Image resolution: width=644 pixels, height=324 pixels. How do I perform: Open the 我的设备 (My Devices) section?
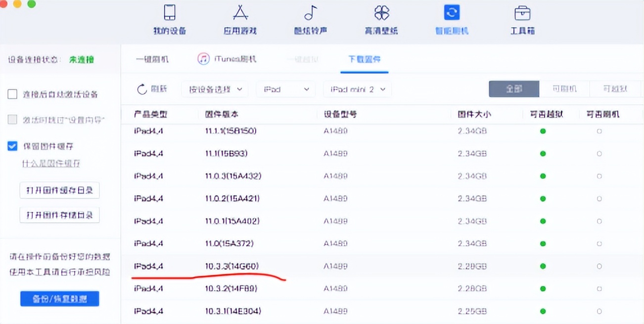pos(171,20)
